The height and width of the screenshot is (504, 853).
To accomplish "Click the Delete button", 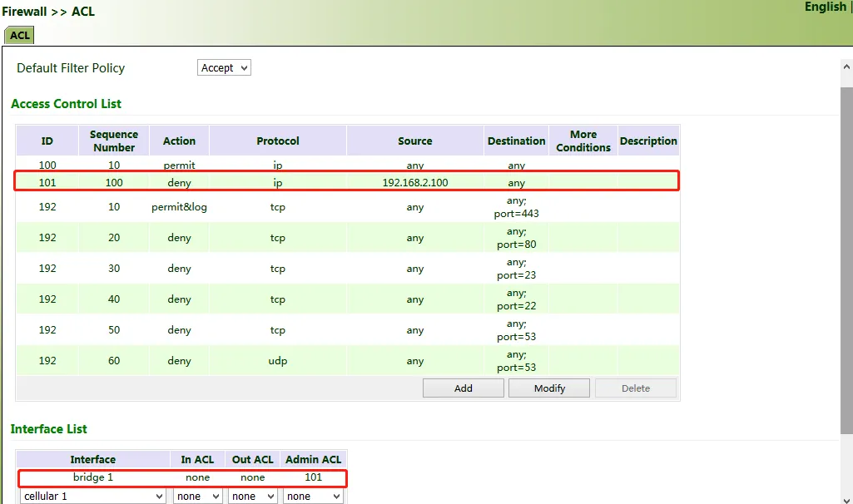I will tap(636, 388).
